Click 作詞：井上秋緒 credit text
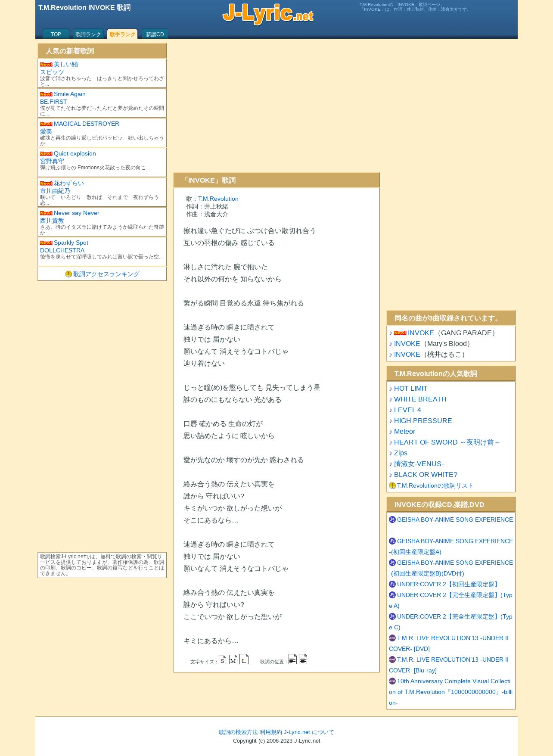 207,206
